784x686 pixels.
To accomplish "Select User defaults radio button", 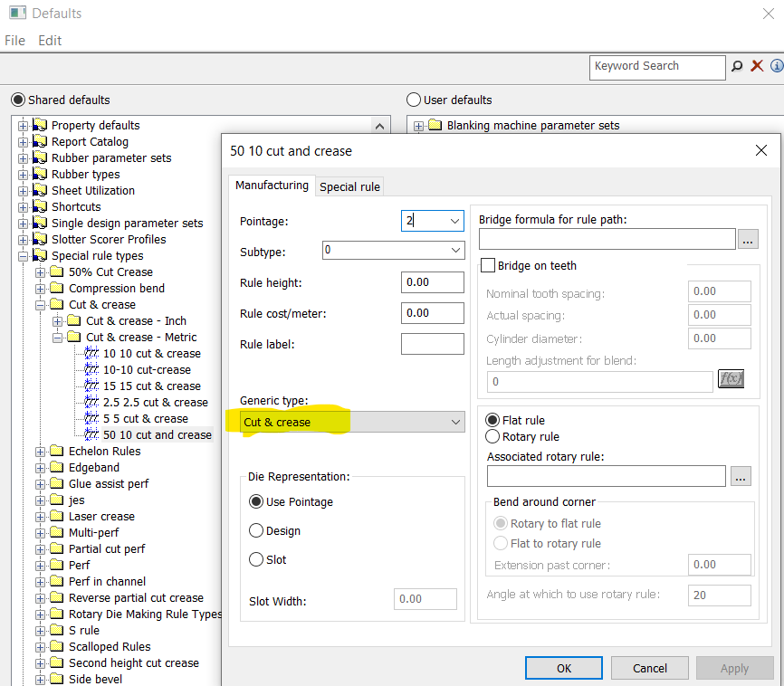I will click(415, 100).
